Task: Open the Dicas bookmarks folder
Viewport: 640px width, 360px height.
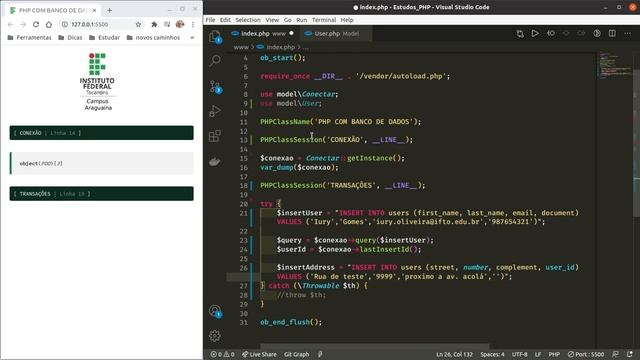Action: 70,38
